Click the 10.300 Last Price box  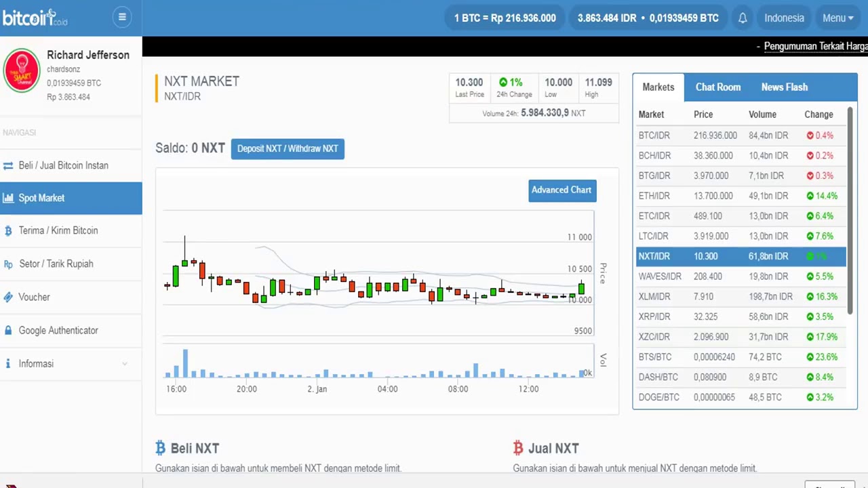pos(469,88)
